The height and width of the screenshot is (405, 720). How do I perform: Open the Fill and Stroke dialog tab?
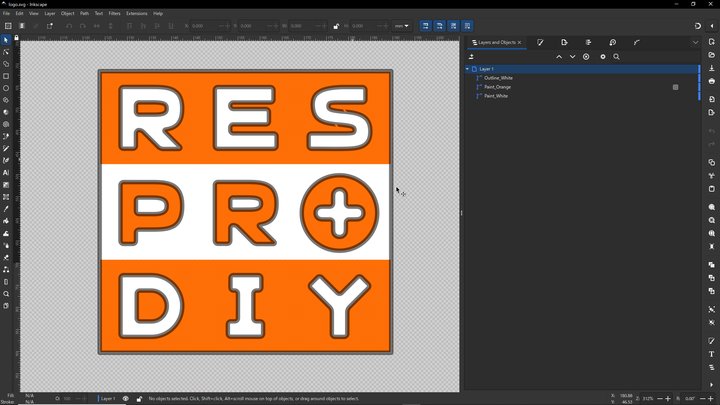[540, 42]
